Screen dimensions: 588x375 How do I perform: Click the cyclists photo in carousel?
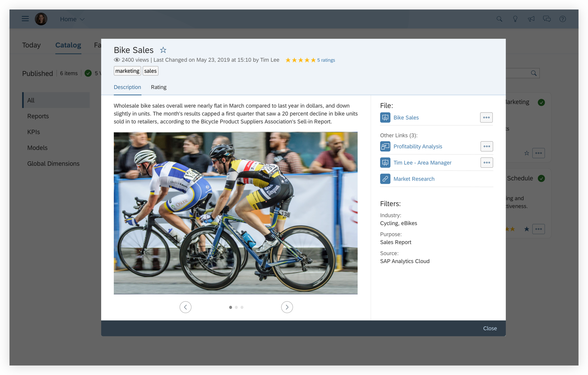235,213
